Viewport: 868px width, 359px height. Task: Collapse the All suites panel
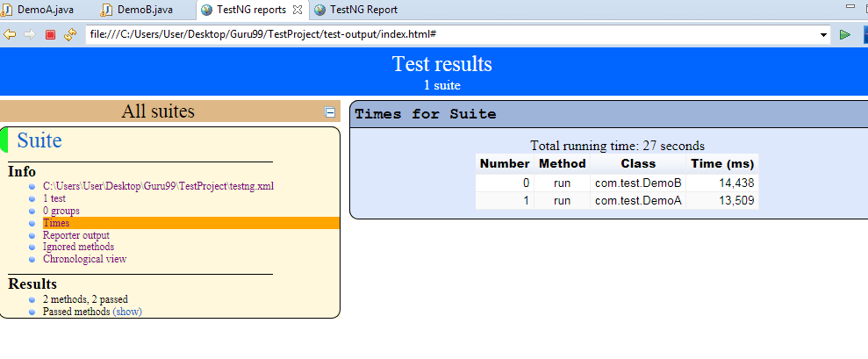(x=330, y=112)
